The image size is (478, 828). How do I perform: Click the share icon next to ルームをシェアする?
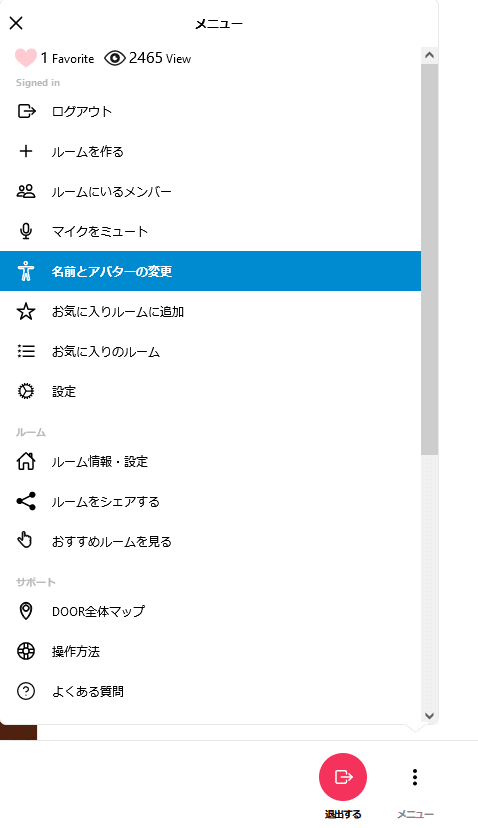pos(26,501)
